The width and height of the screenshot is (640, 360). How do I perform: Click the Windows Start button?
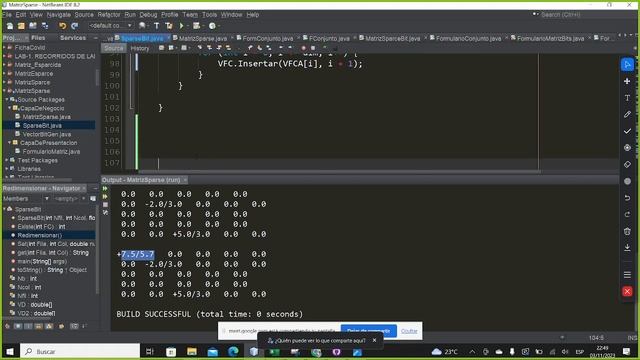(10, 351)
